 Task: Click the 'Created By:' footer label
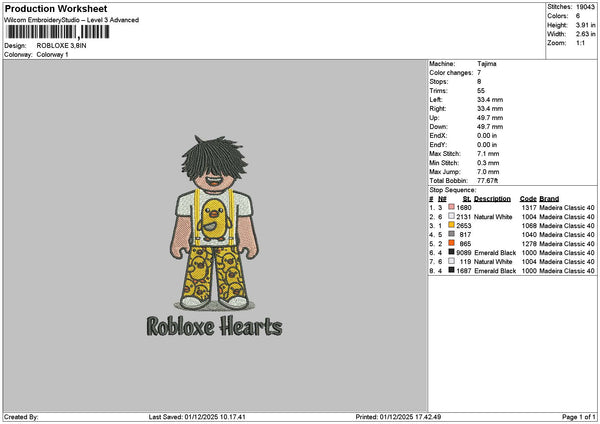coord(21,417)
